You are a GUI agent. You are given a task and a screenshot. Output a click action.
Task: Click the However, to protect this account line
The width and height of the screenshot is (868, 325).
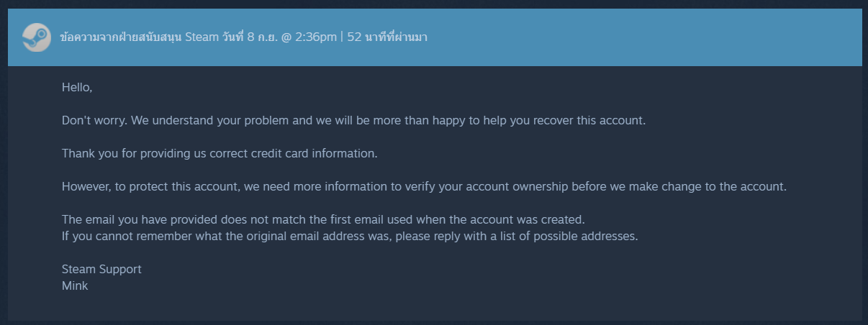coord(425,186)
